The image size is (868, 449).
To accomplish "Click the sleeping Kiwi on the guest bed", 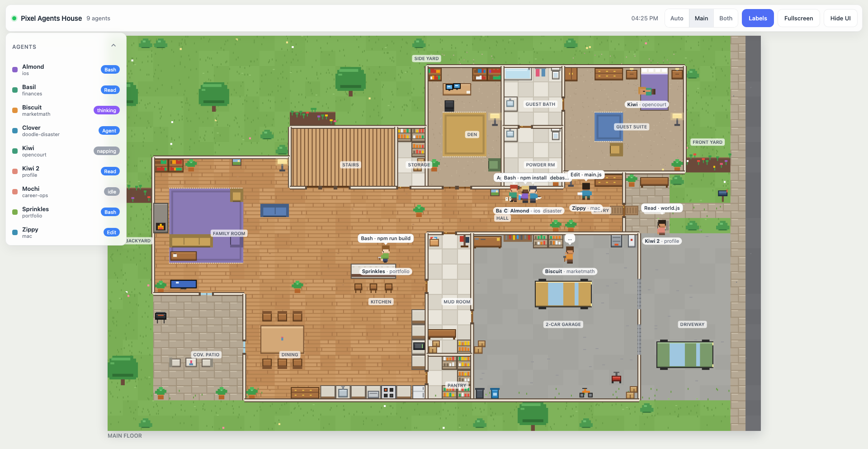I will point(647,91).
